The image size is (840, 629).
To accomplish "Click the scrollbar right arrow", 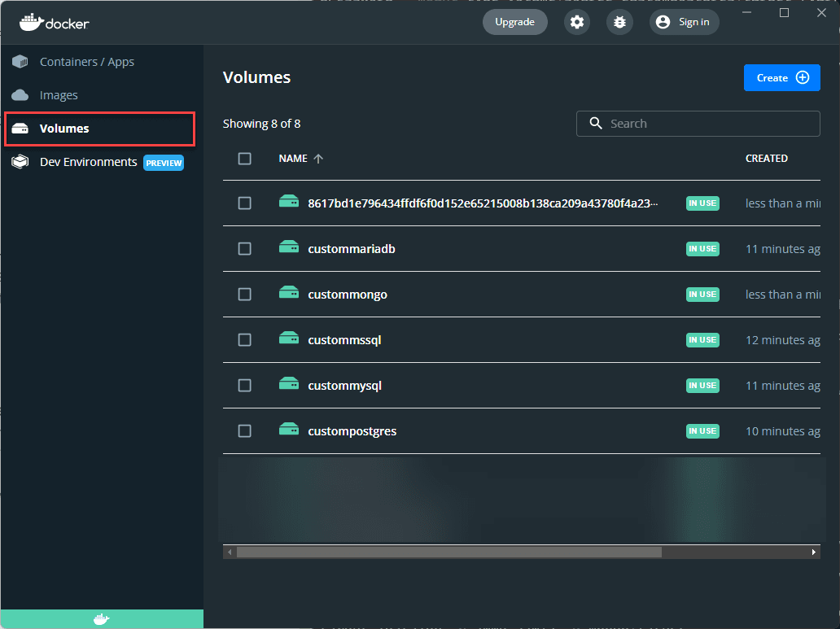I will click(813, 552).
